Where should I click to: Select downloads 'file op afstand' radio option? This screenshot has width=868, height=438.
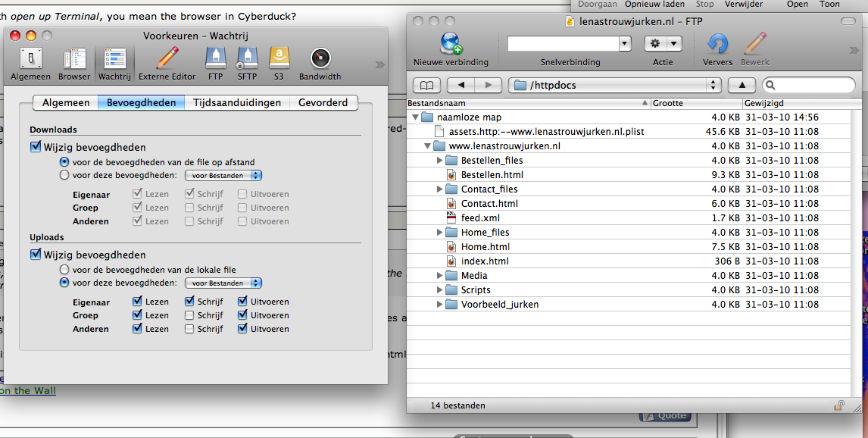tap(64, 161)
